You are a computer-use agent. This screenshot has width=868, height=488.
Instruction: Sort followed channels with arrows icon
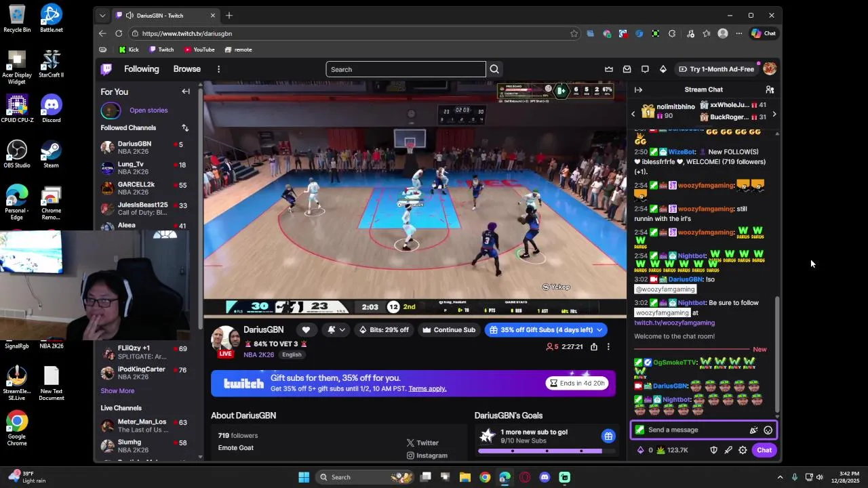pyautogui.click(x=184, y=127)
